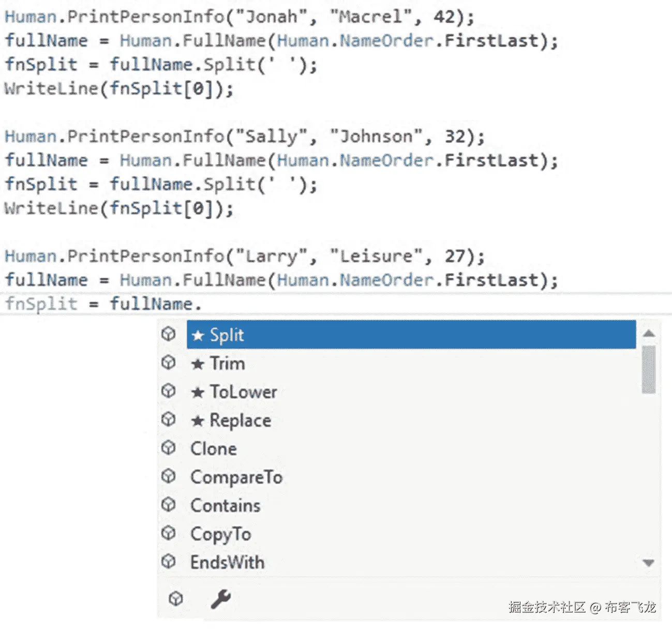Click the star icon beside Trim

click(x=197, y=363)
